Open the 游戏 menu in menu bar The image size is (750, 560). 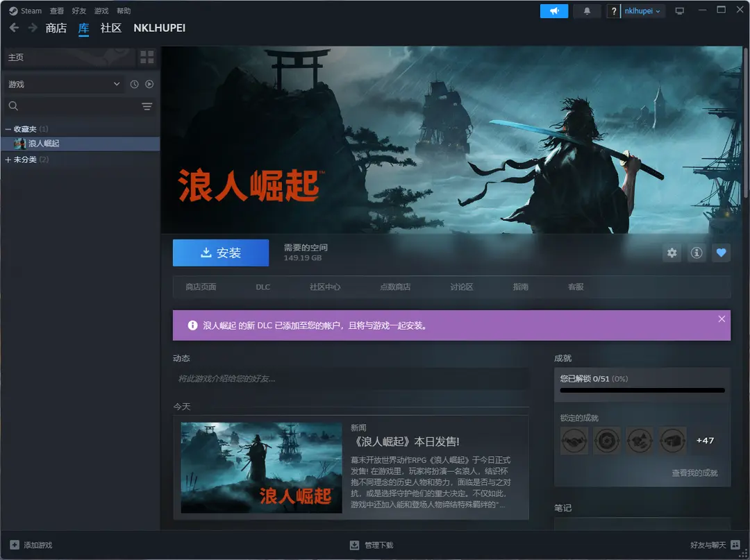pyautogui.click(x=101, y=10)
